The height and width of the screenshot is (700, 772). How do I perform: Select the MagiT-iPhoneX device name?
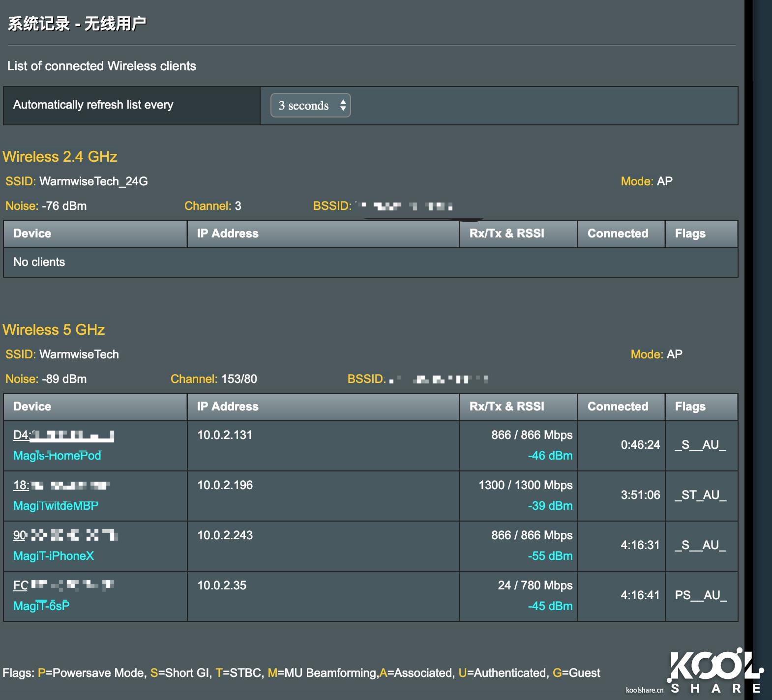[54, 556]
